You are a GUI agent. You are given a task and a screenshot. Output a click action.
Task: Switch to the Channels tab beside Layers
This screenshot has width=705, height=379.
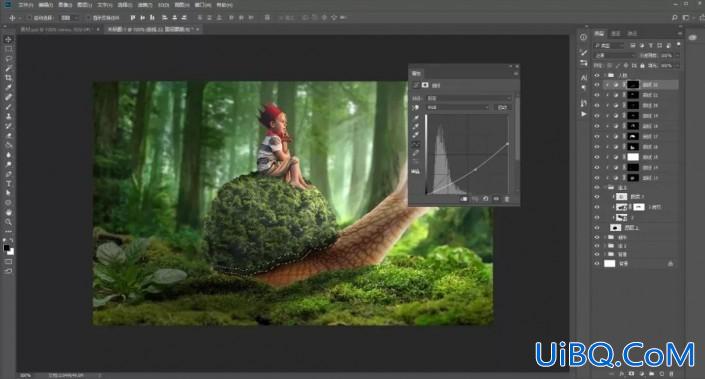(616, 34)
